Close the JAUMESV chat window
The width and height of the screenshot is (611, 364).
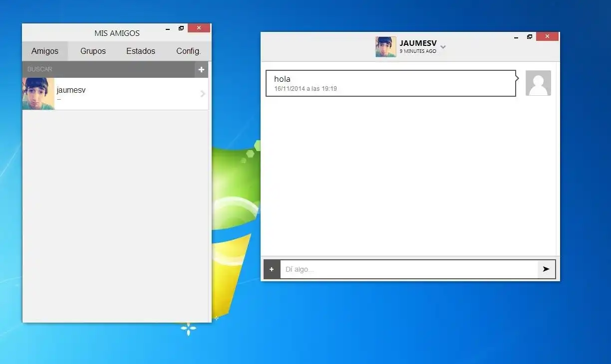(x=547, y=36)
